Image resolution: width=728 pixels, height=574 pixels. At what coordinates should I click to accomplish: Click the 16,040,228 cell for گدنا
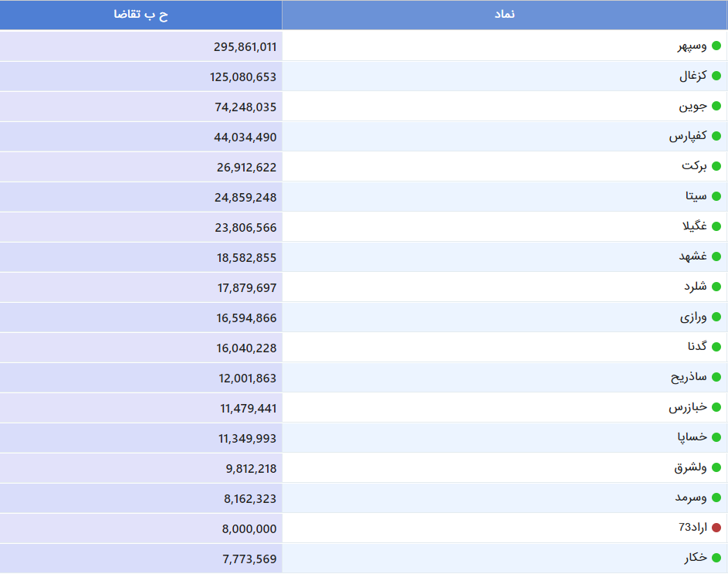tap(141, 348)
